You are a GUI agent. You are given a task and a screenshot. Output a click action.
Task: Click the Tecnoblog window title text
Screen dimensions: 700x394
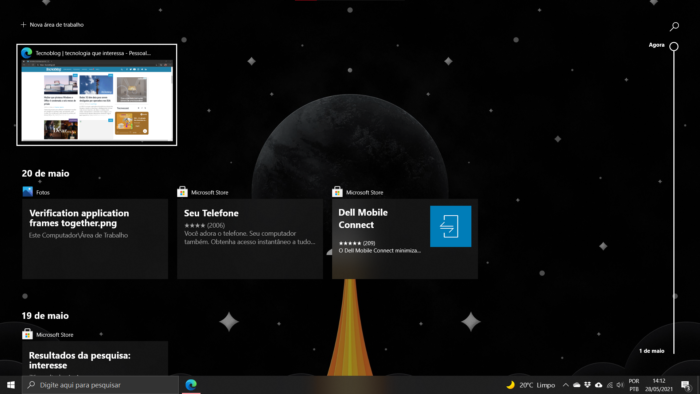pos(93,53)
